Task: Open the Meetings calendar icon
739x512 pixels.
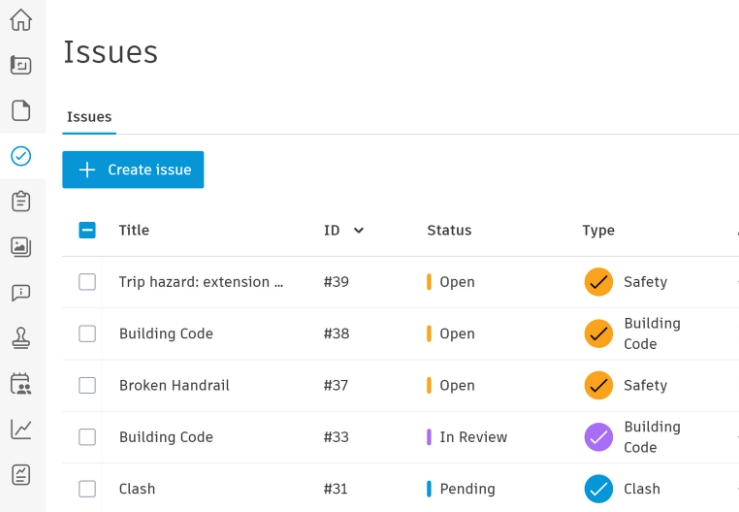Action: click(21, 384)
